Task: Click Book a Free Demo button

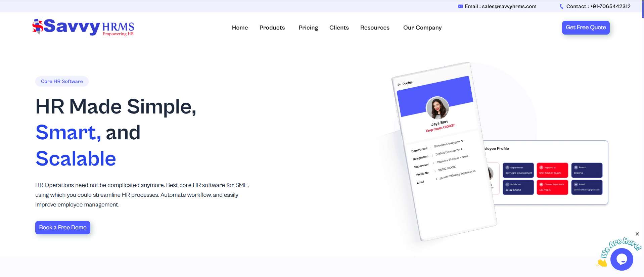Action: pyautogui.click(x=63, y=228)
